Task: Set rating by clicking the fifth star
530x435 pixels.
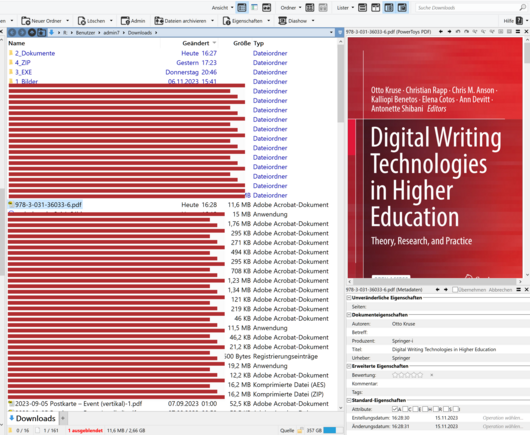Action: point(420,375)
